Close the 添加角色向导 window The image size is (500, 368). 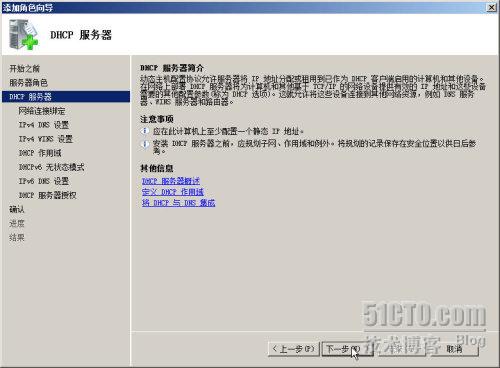492,7
